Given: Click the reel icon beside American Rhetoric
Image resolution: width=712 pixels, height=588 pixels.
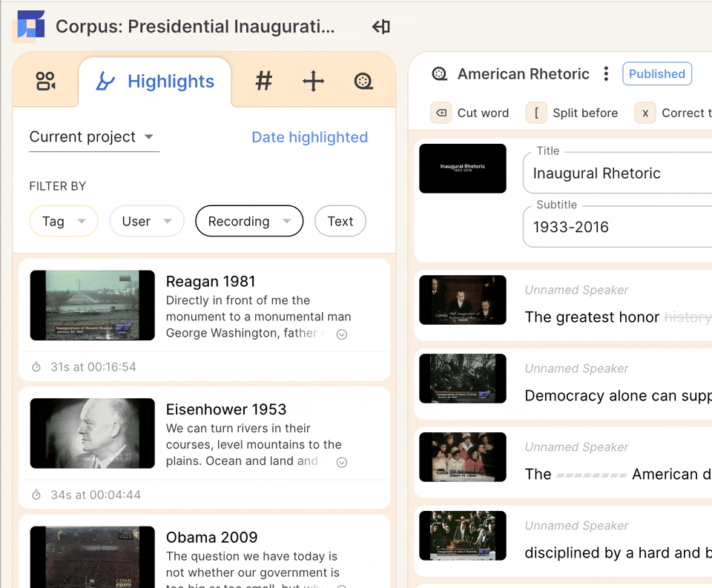Looking at the screenshot, I should pos(440,73).
